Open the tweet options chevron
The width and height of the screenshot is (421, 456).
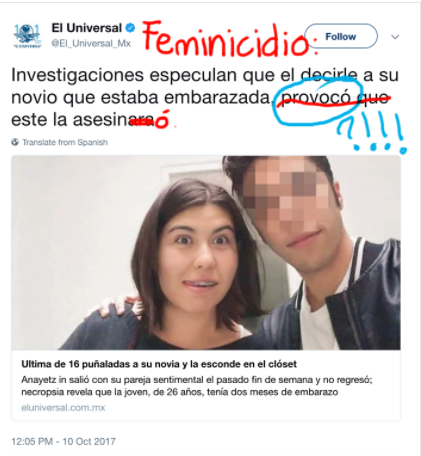click(395, 37)
